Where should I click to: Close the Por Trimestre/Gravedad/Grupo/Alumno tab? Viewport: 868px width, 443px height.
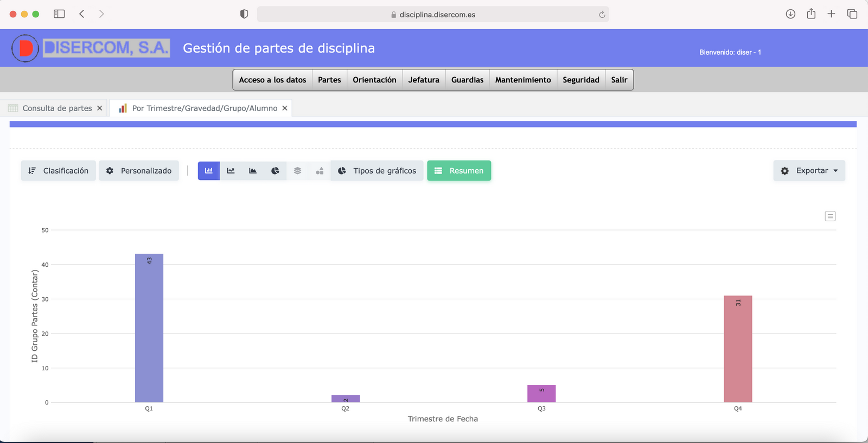coord(285,108)
